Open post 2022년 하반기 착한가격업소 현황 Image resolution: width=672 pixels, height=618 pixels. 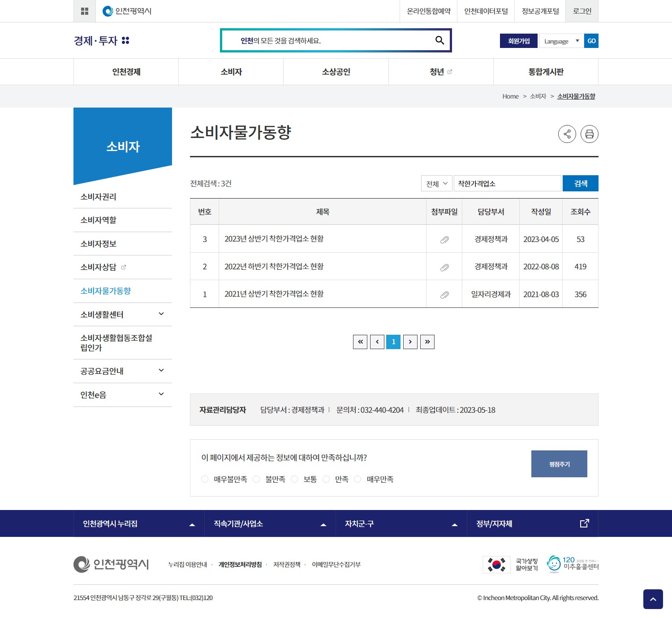click(x=274, y=267)
